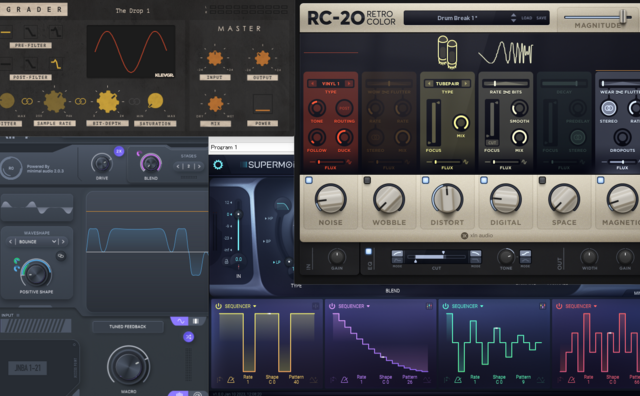Image resolution: width=640 pixels, height=396 pixels.
Task: Click the RC-20 EQ TONE knob
Action: 506,257
